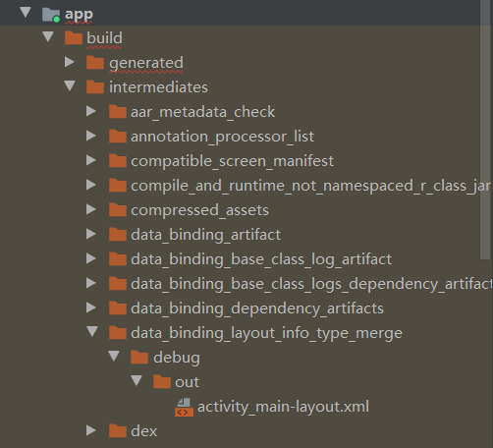Click the generated folder icon
The image size is (493, 448).
[95, 62]
